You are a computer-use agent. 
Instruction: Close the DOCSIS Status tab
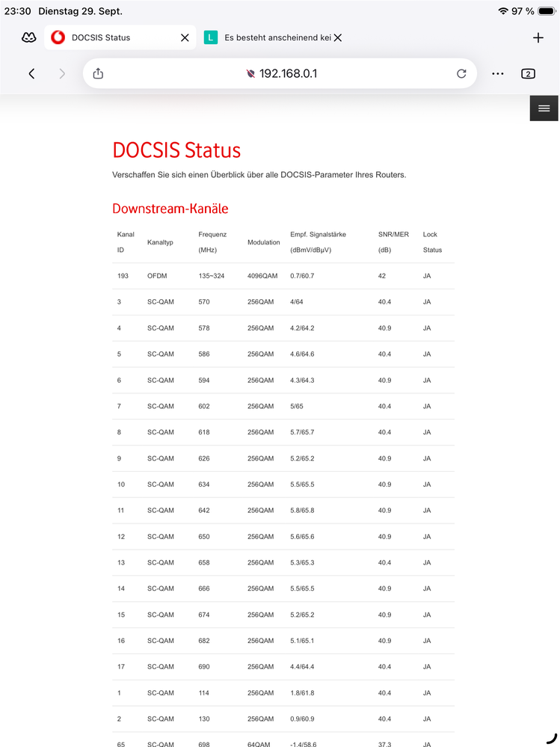click(185, 37)
